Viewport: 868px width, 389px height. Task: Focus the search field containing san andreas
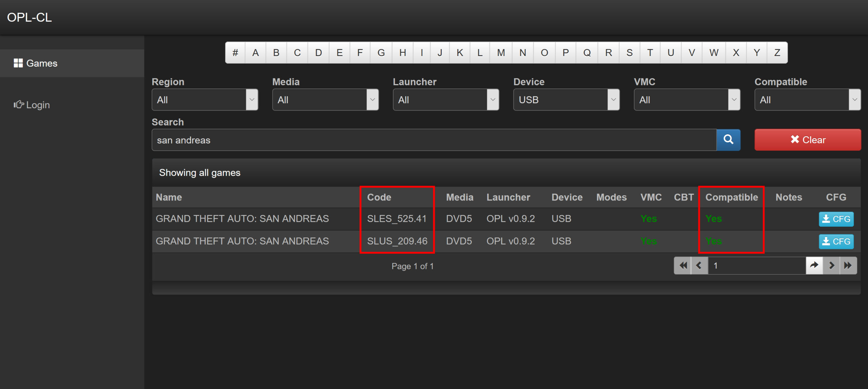coord(434,140)
